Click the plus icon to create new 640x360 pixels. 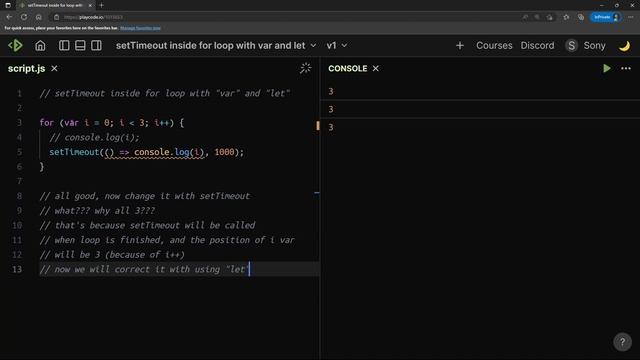pyautogui.click(x=460, y=46)
